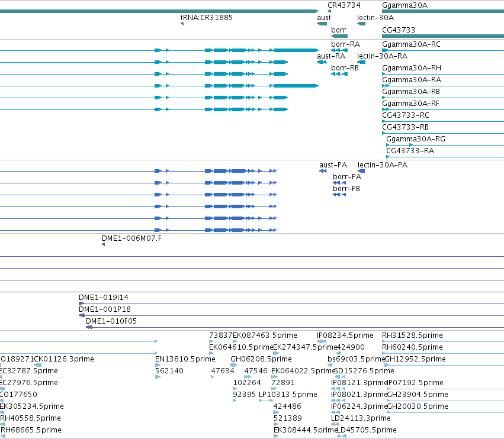
Task: Select the borr-PB protein label
Action: click(346, 189)
